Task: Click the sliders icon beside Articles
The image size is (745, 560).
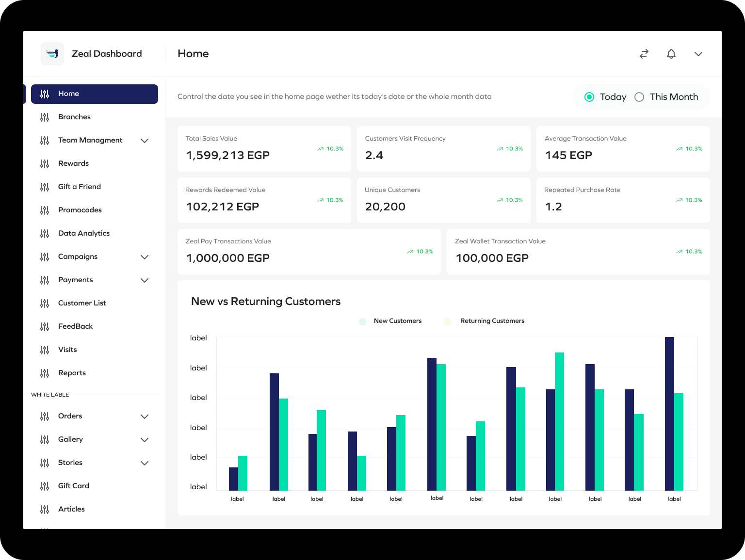Action: [45, 510]
